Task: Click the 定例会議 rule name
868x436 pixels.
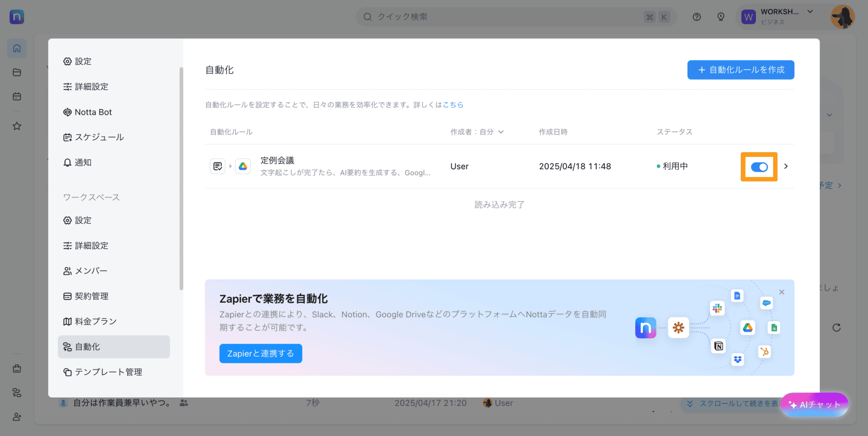Action: coord(277,161)
